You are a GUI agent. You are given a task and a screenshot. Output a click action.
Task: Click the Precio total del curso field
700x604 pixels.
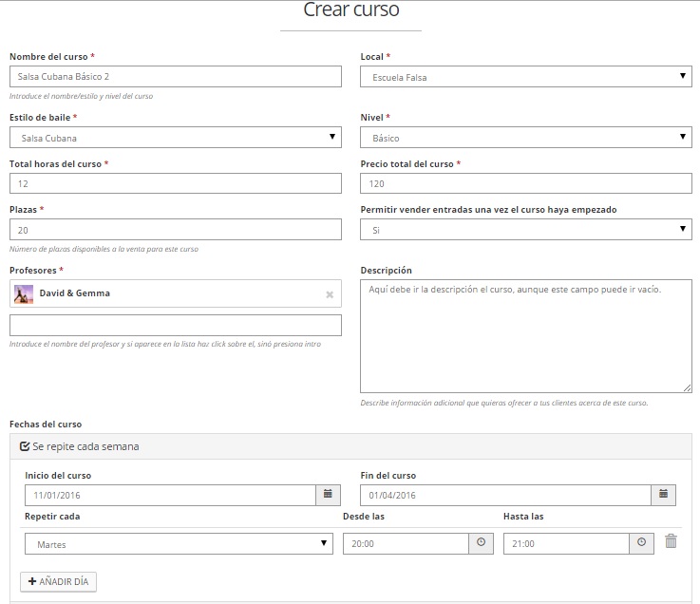pyautogui.click(x=525, y=183)
